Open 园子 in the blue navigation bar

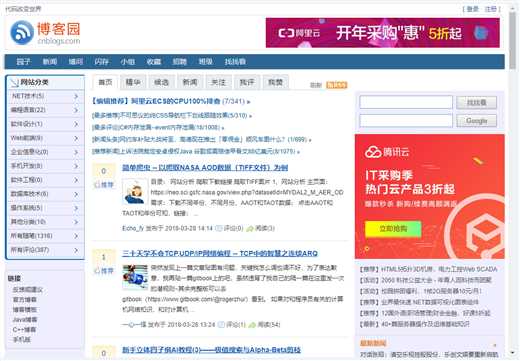[23, 62]
